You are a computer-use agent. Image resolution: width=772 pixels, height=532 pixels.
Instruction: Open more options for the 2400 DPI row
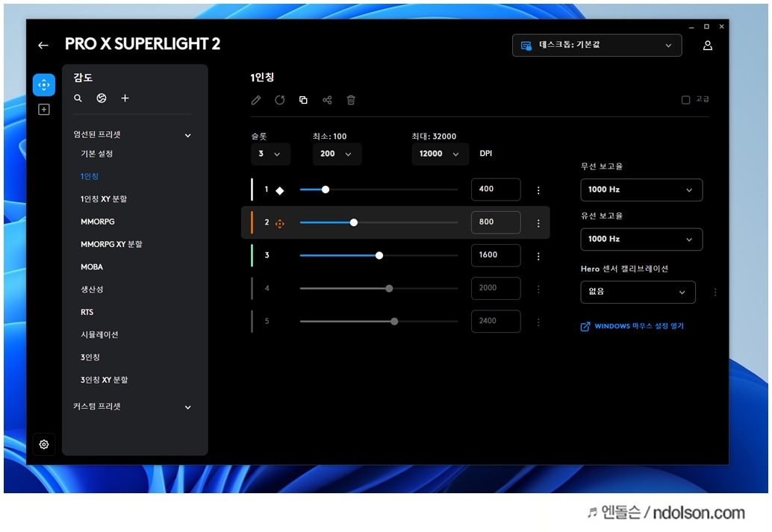538,322
